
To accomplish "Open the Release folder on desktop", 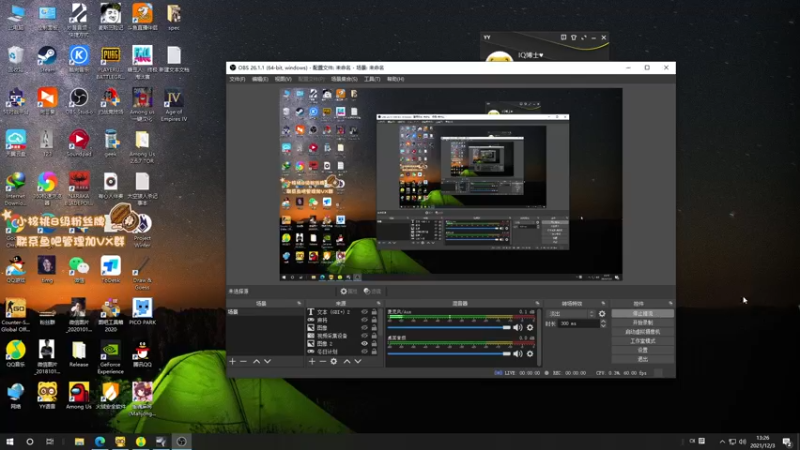I will click(x=79, y=354).
